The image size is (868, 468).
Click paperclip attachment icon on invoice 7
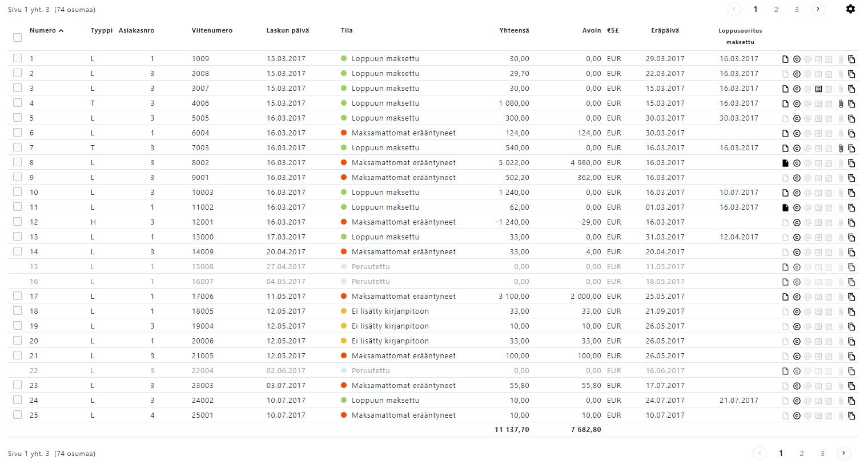pyautogui.click(x=841, y=148)
